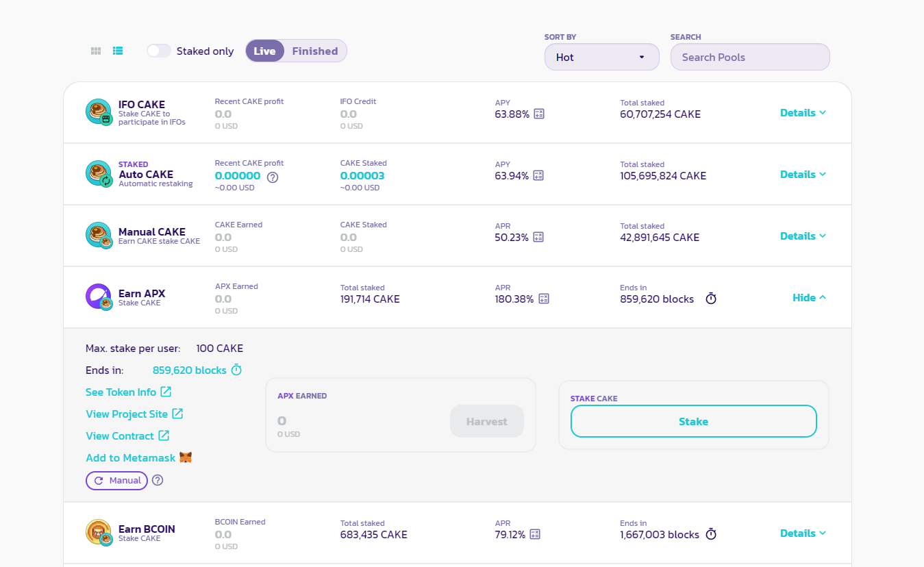The image size is (924, 567).
Task: Open the View Contract link
Action: click(127, 436)
